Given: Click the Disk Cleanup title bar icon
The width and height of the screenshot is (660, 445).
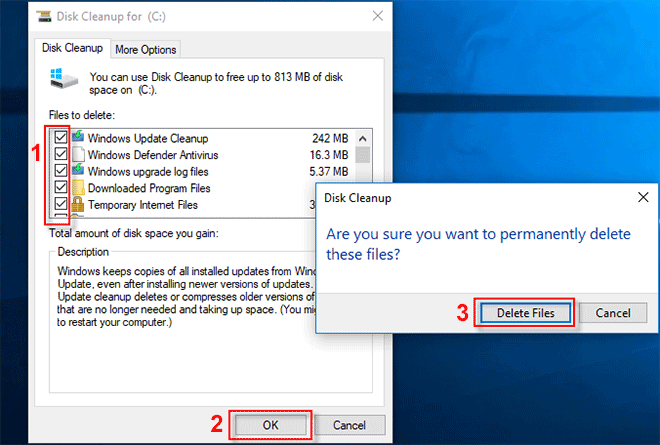Looking at the screenshot, I should pyautogui.click(x=44, y=17).
